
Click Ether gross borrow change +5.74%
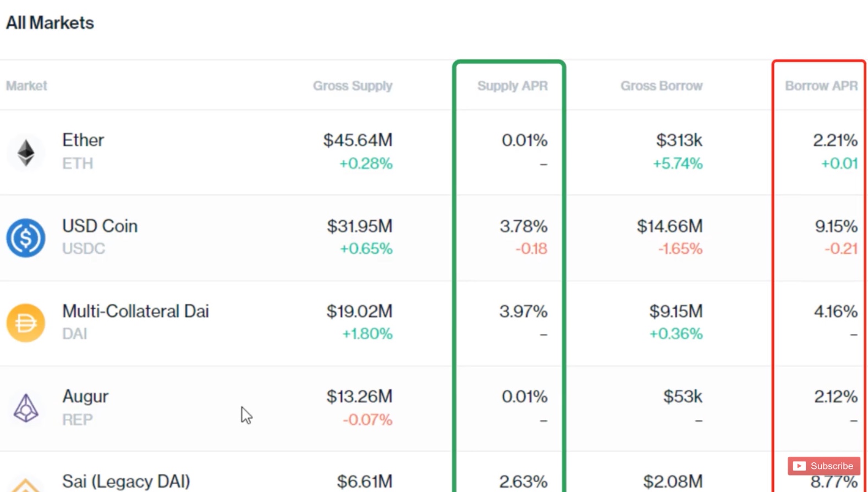(678, 163)
